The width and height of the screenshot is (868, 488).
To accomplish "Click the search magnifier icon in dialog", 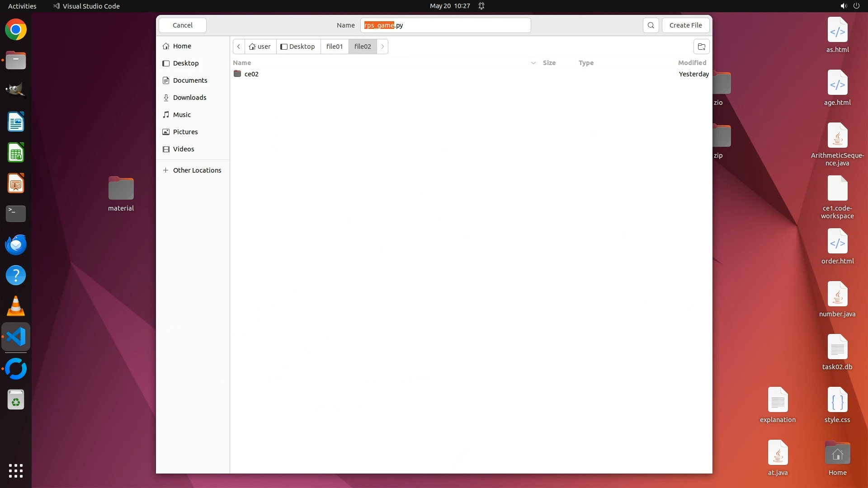I will tap(651, 25).
